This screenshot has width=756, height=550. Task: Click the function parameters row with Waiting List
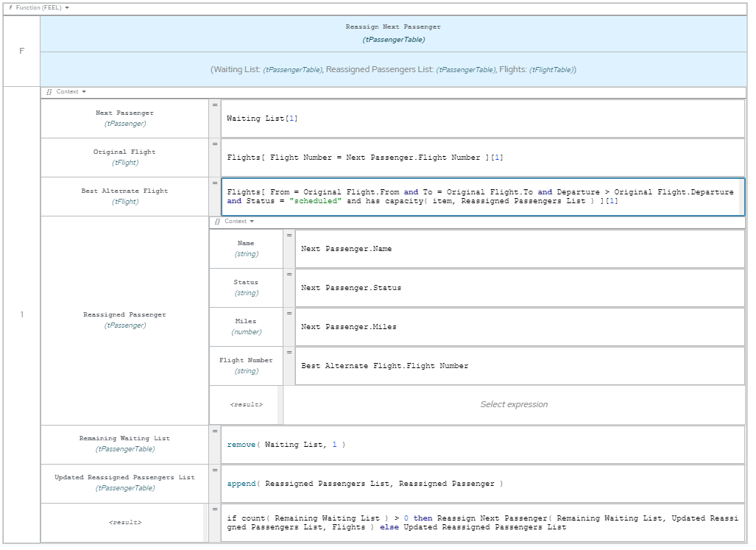(393, 69)
